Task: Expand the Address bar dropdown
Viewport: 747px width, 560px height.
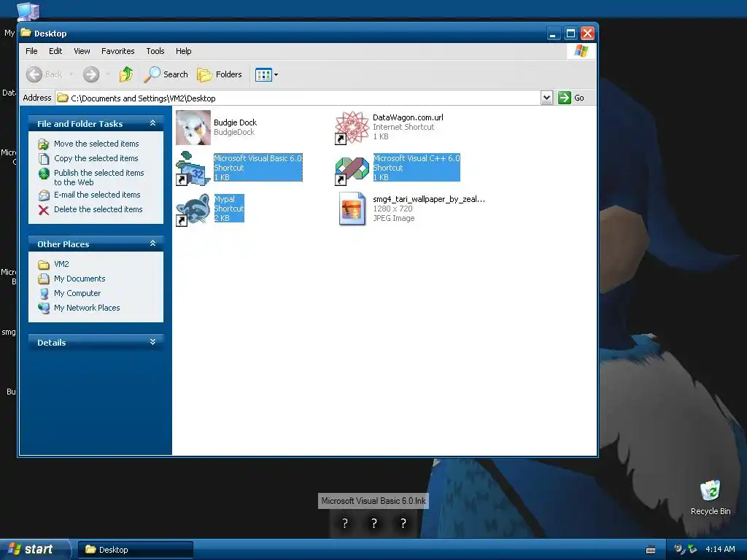Action: (546, 98)
